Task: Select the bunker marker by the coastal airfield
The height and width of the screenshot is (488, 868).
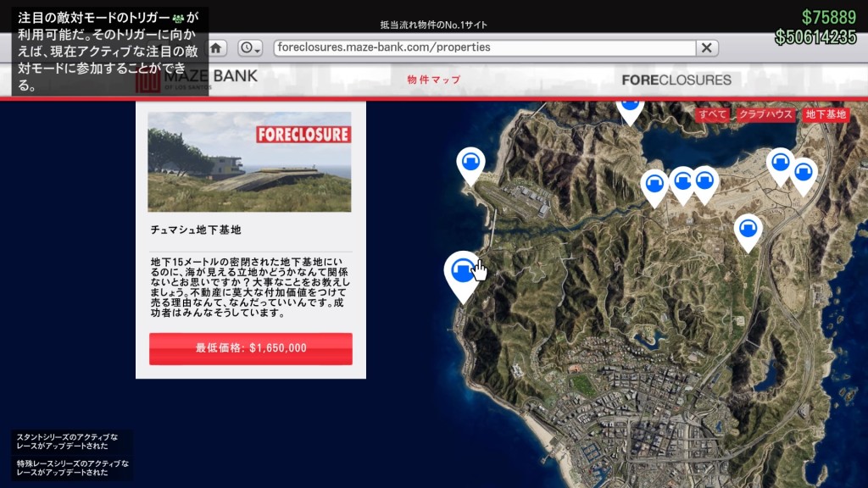Action: pyautogui.click(x=470, y=162)
